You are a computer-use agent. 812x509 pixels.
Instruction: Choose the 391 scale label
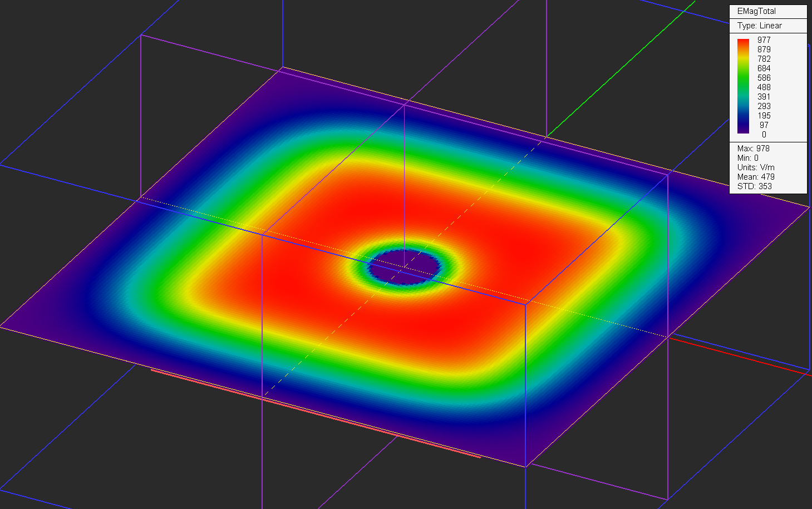pos(764,97)
